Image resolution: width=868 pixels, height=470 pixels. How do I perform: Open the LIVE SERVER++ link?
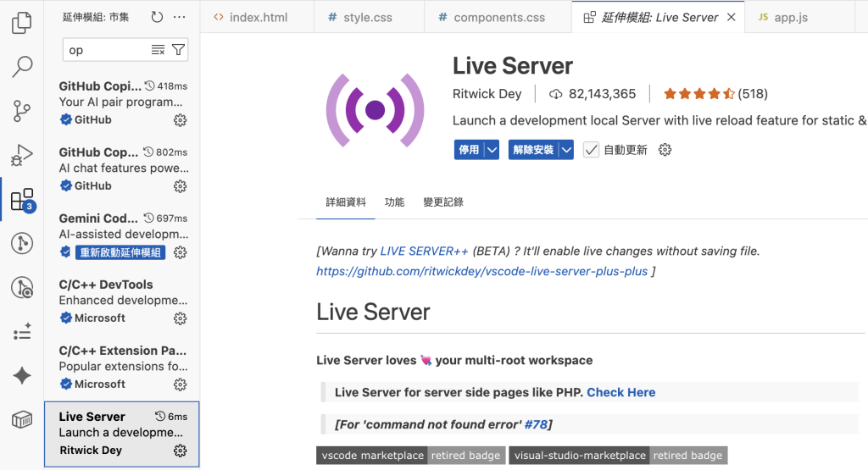tap(424, 251)
